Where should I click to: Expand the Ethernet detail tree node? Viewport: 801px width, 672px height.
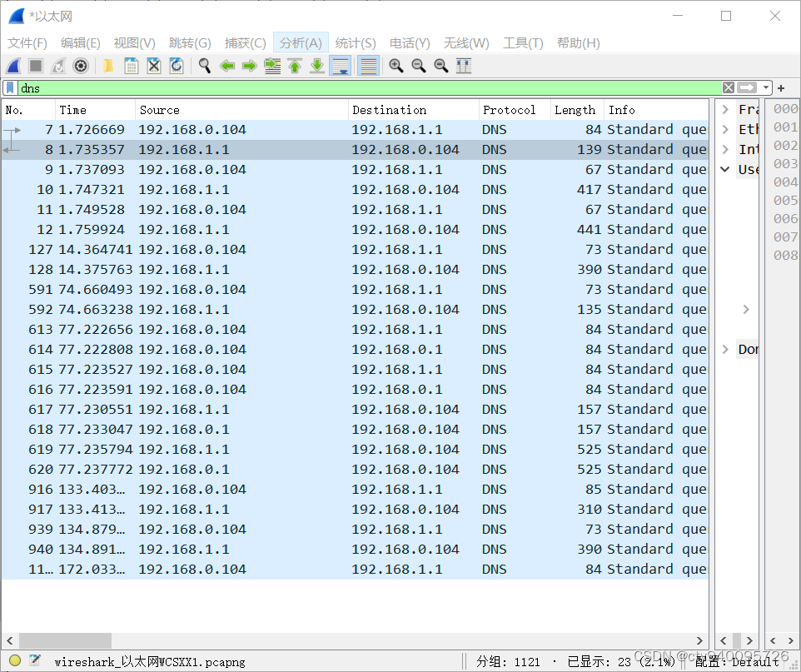click(725, 129)
